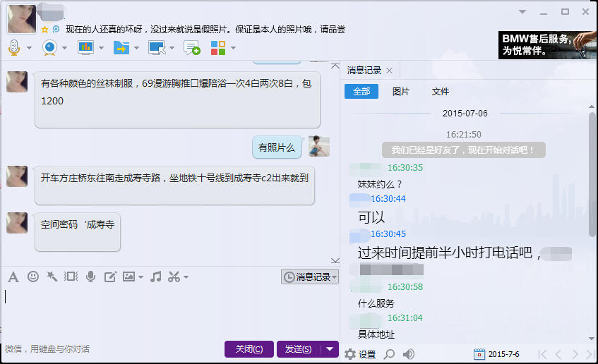This screenshot has height=364, width=598.
Task: Expand screenshot options arrow beside scissors
Action: click(186, 277)
